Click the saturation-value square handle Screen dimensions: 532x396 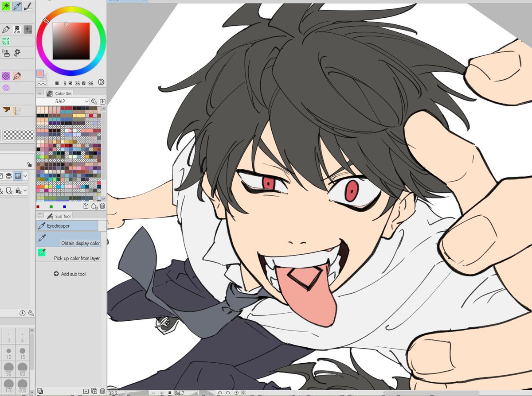pyautogui.click(x=66, y=24)
